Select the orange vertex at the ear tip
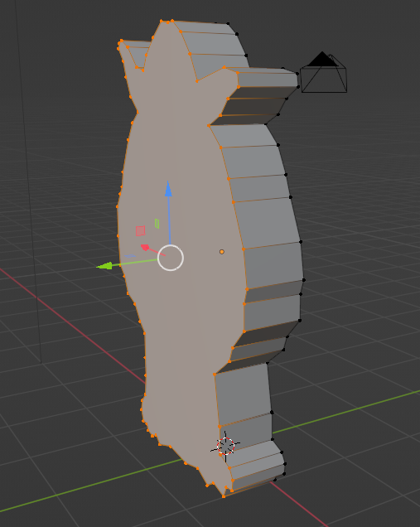Image resolution: width=420 pixels, height=527 pixels. (x=121, y=41)
